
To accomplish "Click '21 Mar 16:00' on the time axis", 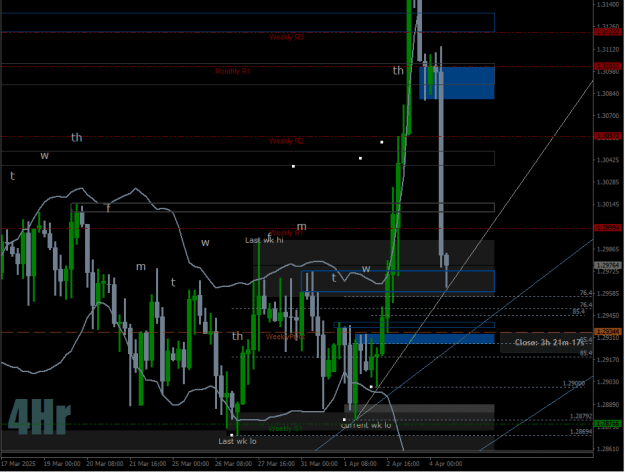I will point(147,464).
